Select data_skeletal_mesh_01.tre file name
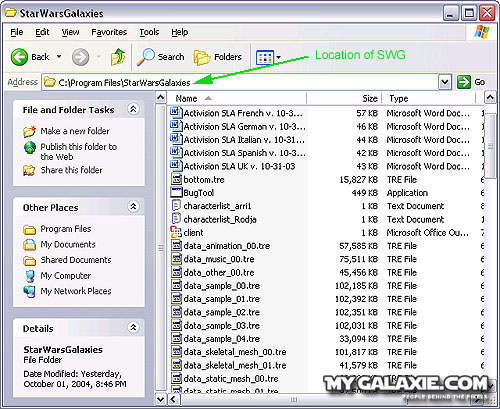This screenshot has height=409, width=500. point(235,365)
